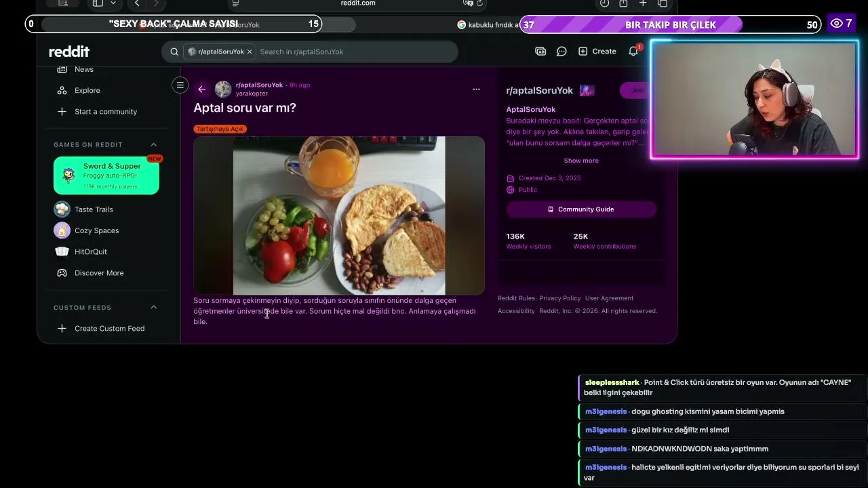
Task: Switch to the 'kabuklu fındık' Google tab
Action: tap(488, 24)
